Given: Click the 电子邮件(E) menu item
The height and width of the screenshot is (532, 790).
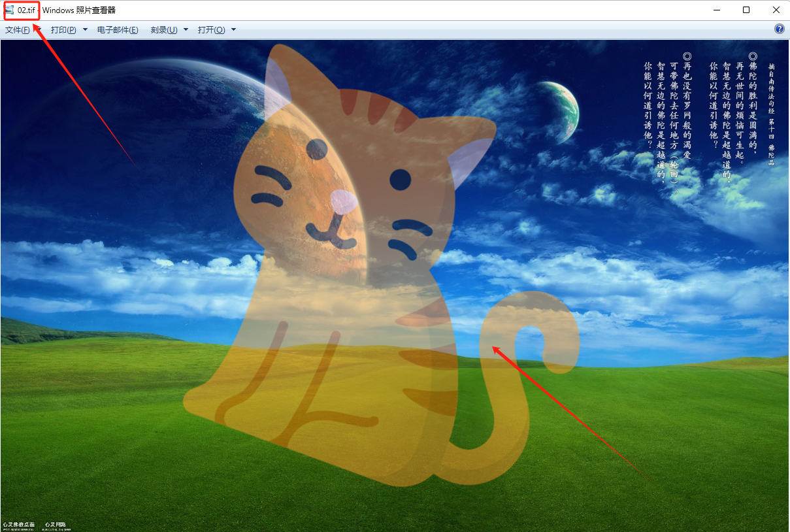Looking at the screenshot, I should [118, 30].
